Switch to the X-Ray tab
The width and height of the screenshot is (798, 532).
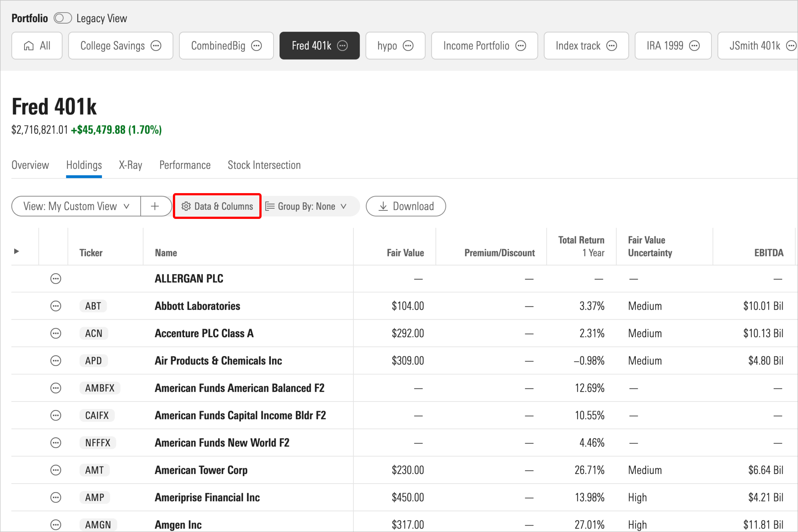click(131, 165)
